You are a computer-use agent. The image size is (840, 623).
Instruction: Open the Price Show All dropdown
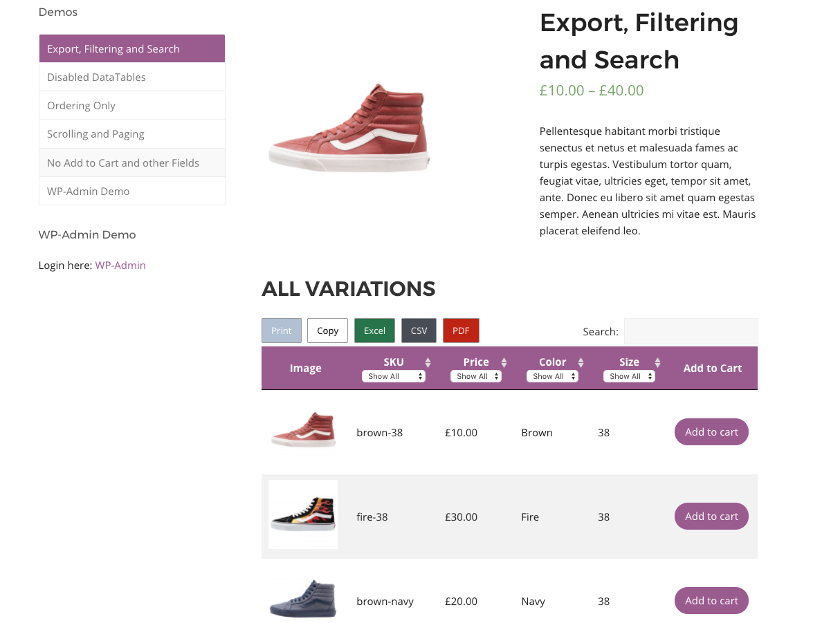(x=476, y=375)
